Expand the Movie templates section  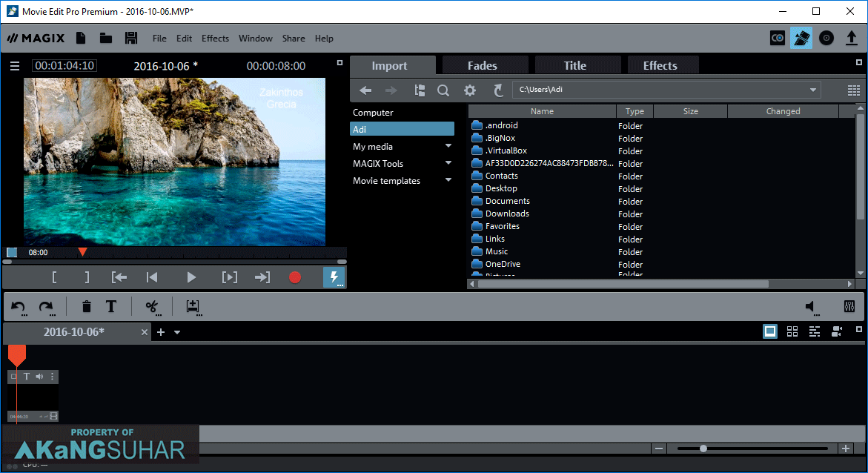click(x=448, y=180)
